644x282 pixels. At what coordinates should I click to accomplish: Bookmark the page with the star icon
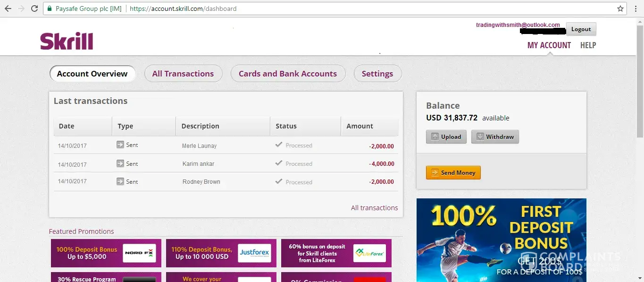coord(620,9)
